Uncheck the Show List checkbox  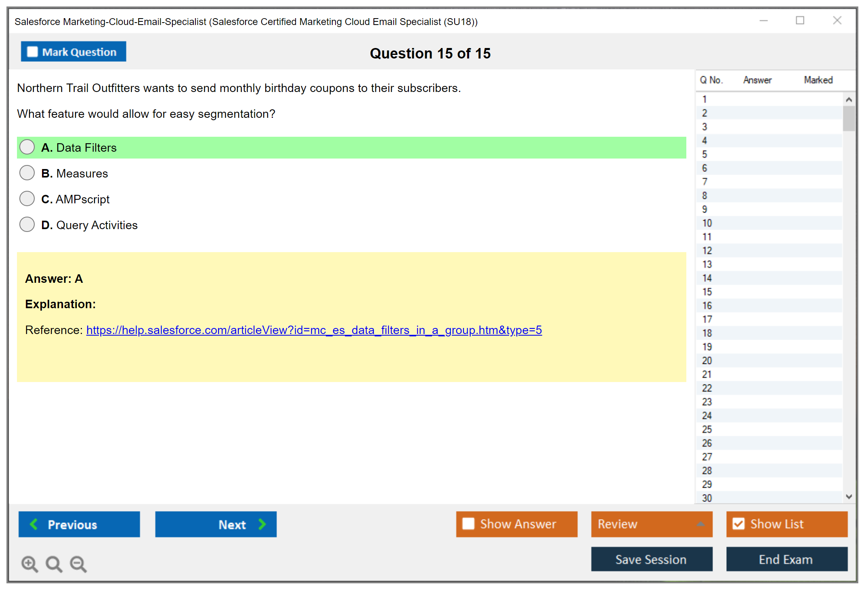738,524
